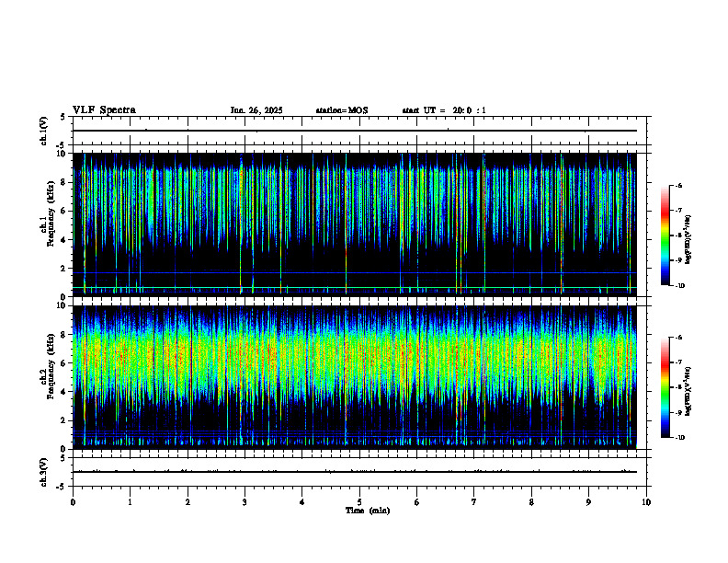
Task: Click the "2" kHz tick on ch.2 axis
Action: pos(64,420)
